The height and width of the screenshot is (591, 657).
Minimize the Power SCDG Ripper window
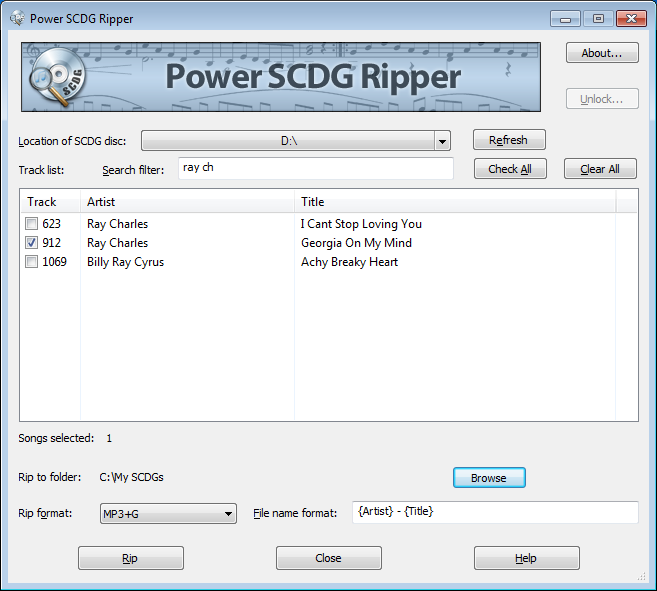[x=565, y=19]
